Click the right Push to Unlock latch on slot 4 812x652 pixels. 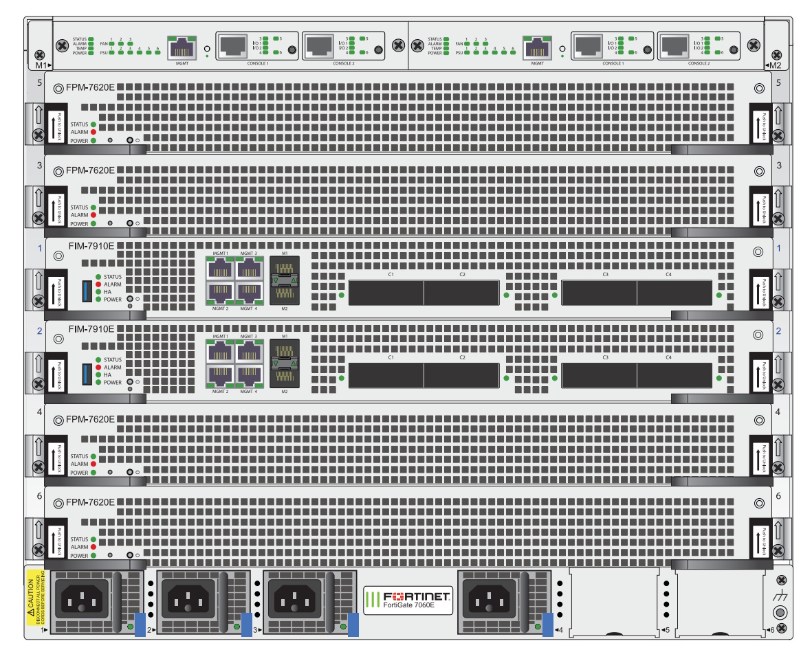click(x=761, y=458)
